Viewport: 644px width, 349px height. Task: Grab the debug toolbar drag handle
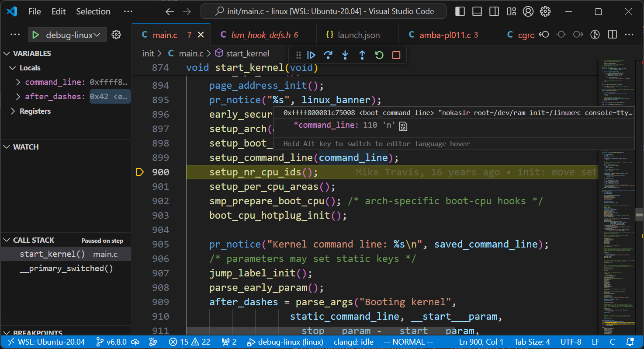299,55
